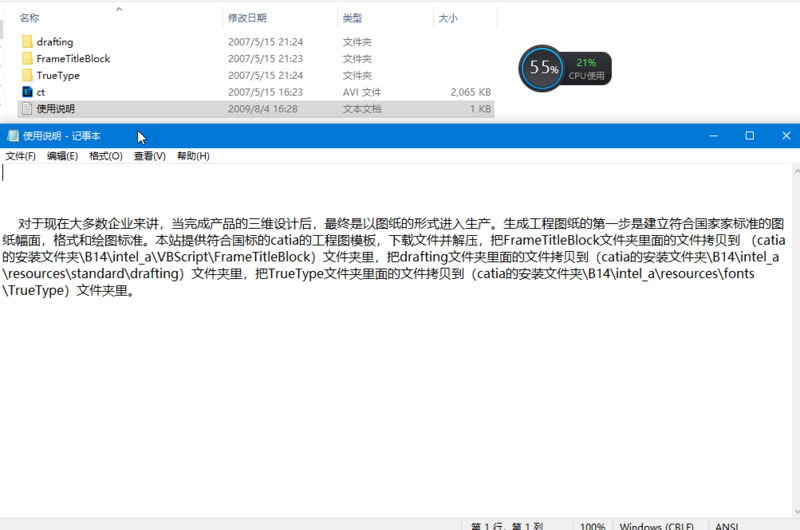Select the TrueType folder name
Screen dimensions: 800x530
pos(58,75)
